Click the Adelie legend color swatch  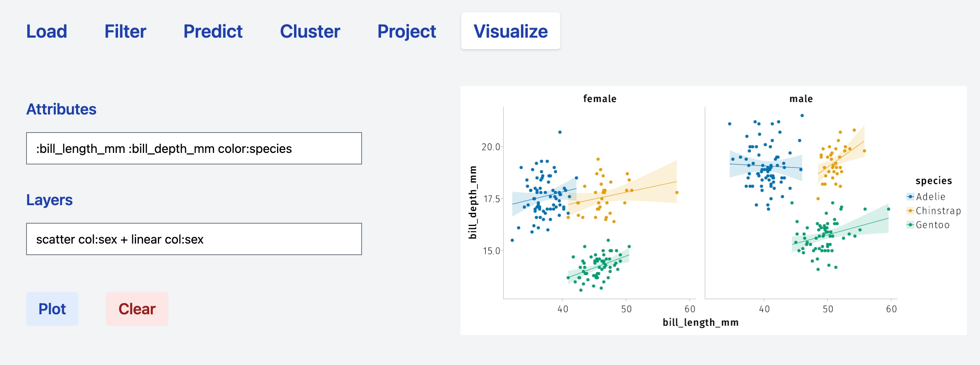910,197
